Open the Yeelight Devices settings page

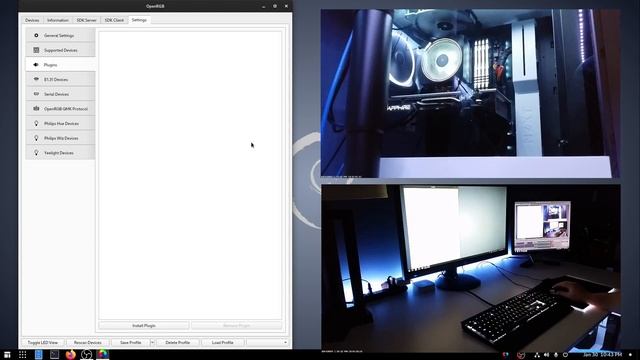(x=60, y=153)
